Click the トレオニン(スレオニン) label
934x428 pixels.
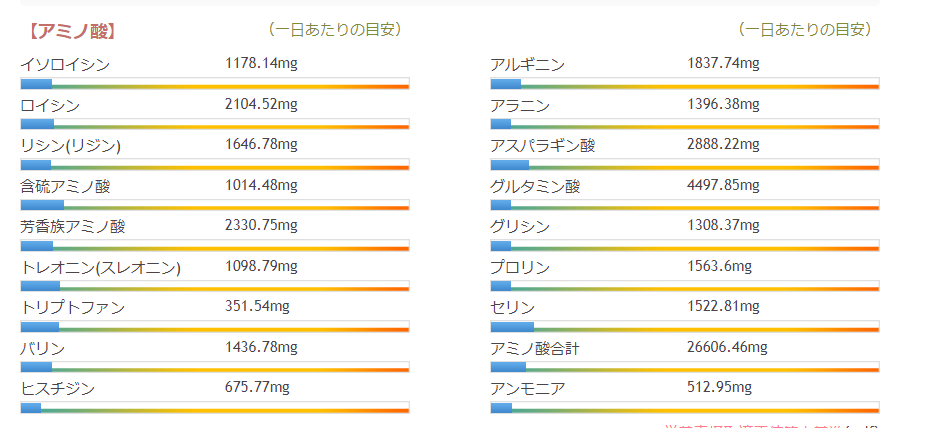point(100,267)
